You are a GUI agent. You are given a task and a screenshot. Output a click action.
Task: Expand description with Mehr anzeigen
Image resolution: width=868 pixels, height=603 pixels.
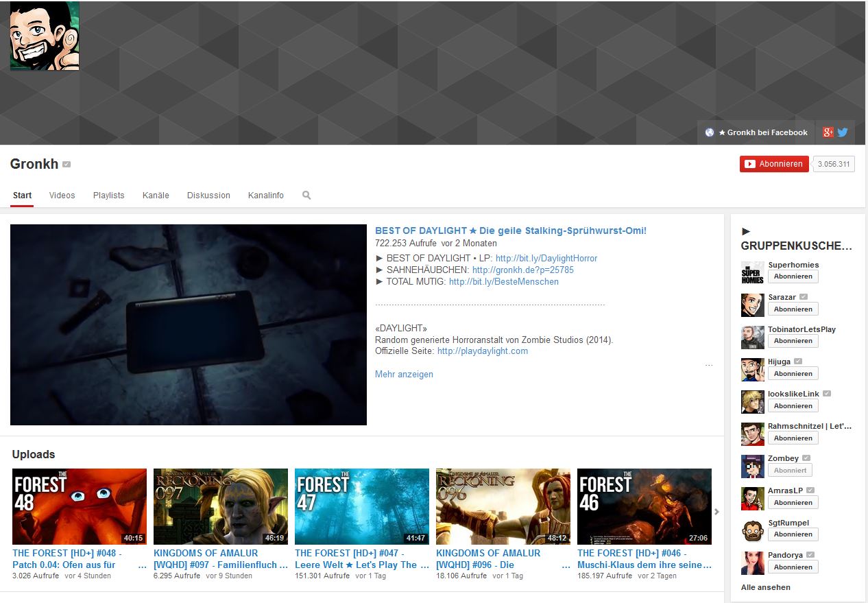[404, 375]
